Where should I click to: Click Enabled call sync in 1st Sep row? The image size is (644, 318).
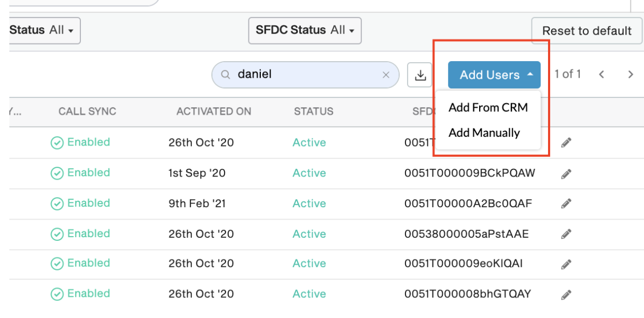80,173
